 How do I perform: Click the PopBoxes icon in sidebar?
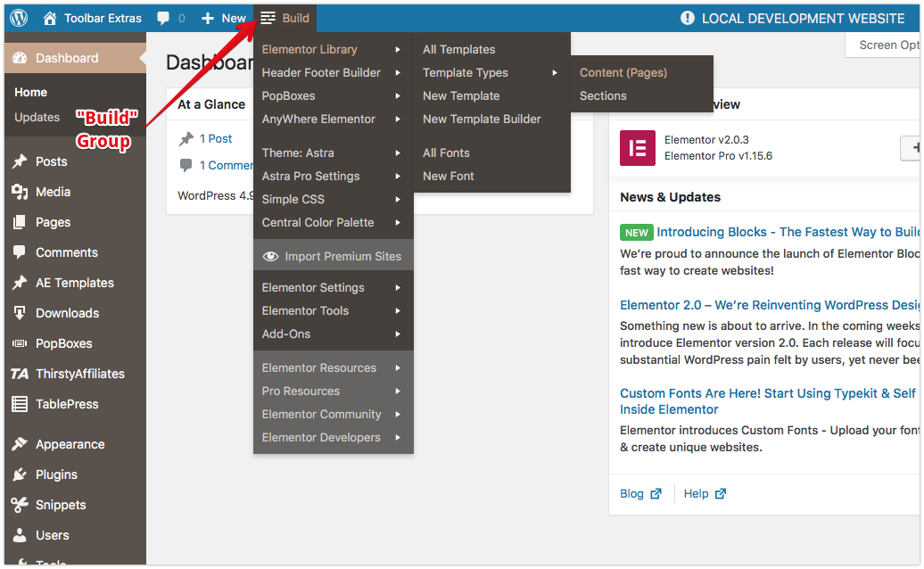(x=20, y=343)
